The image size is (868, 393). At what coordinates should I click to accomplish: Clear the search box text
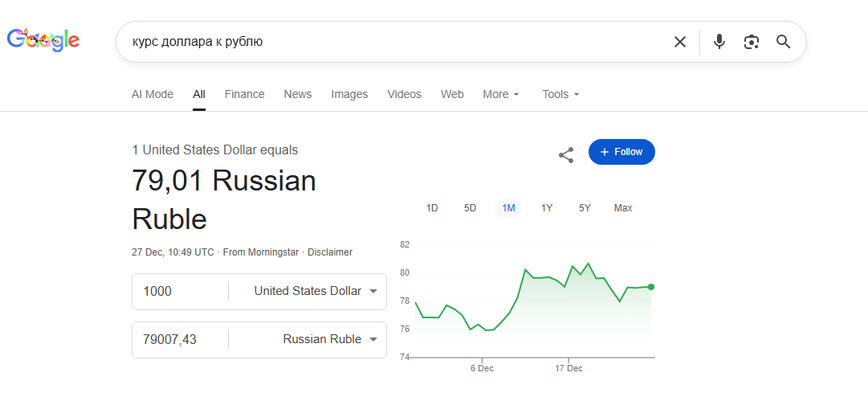coord(680,42)
